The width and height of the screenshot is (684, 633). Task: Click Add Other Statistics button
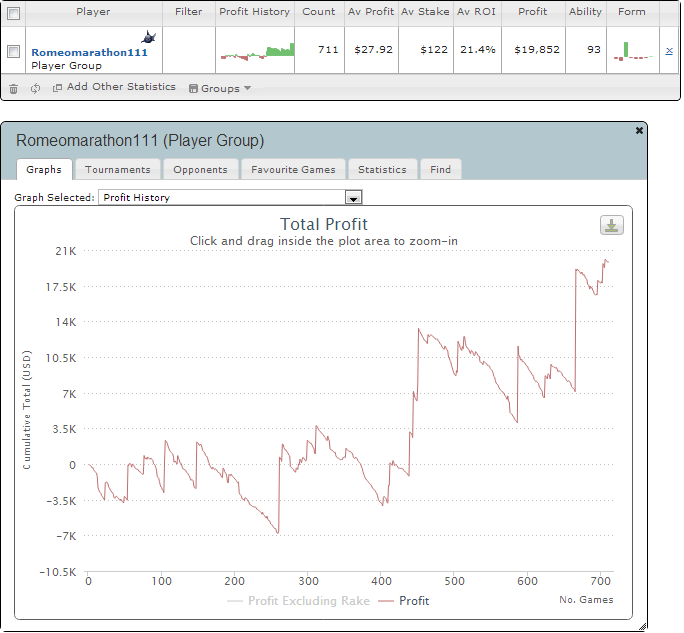click(114, 87)
